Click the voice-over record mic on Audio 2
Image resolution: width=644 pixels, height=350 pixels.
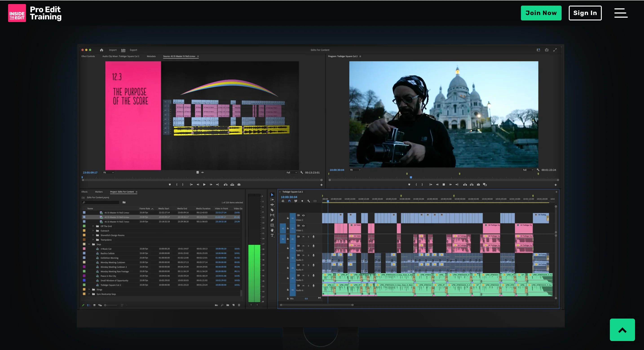tap(313, 246)
